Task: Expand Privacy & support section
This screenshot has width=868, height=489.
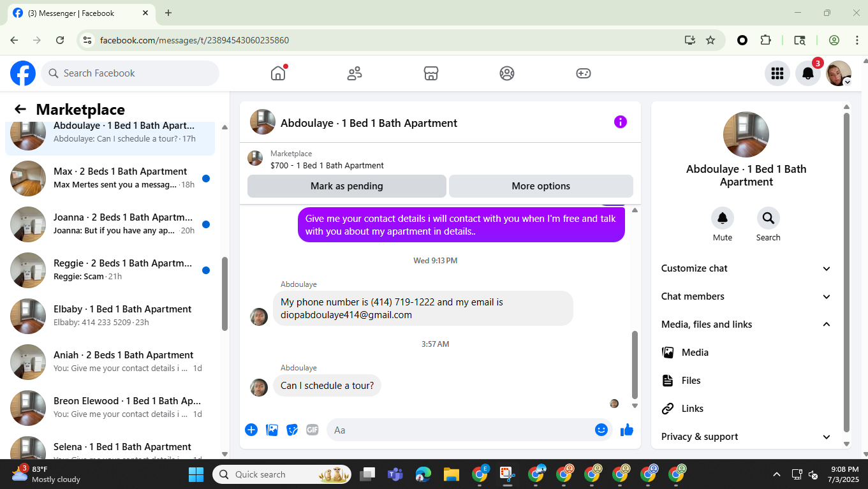Action: (746, 437)
